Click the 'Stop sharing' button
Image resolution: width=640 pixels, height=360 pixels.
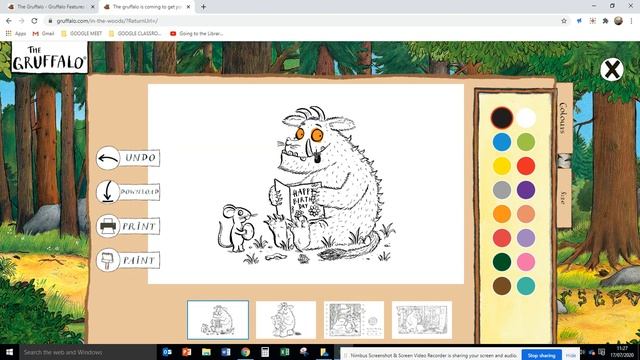tap(541, 356)
